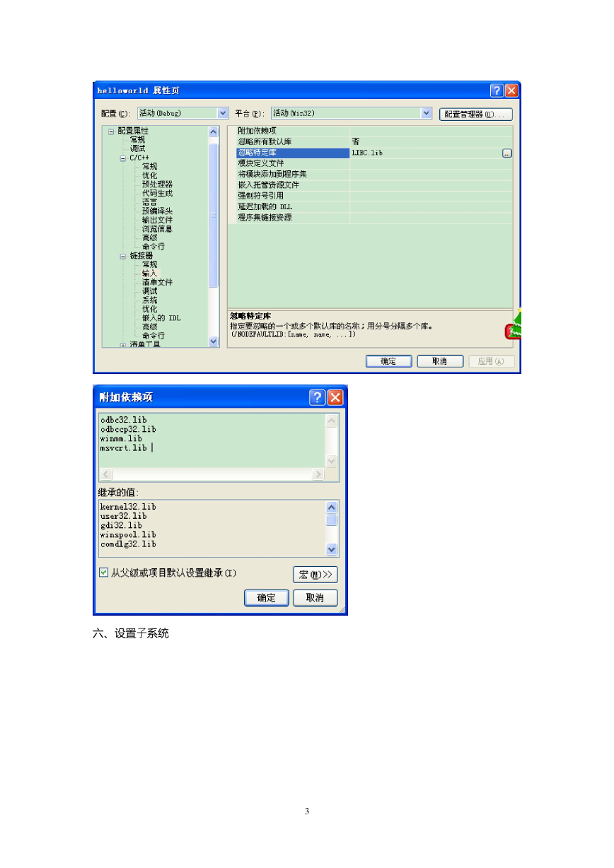Viewport: 614px width, 868px height.
Task: Select 输出文件 tree item
Action: click(157, 220)
